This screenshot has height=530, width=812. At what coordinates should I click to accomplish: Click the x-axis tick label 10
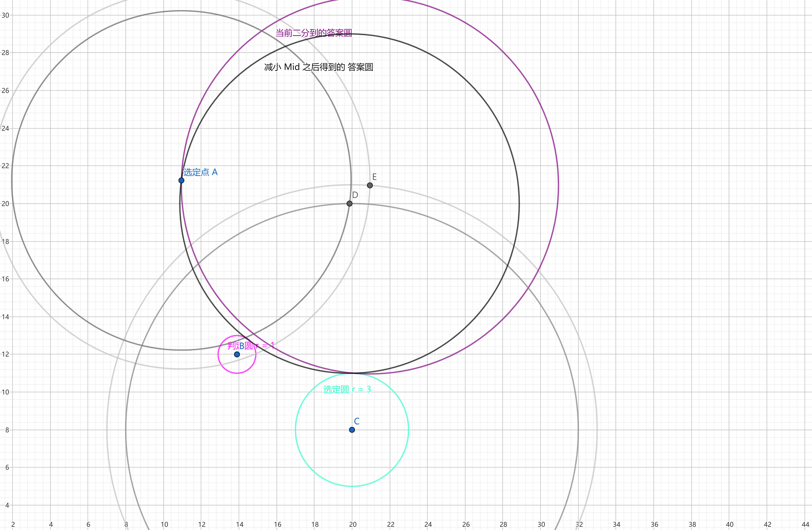tap(164, 524)
